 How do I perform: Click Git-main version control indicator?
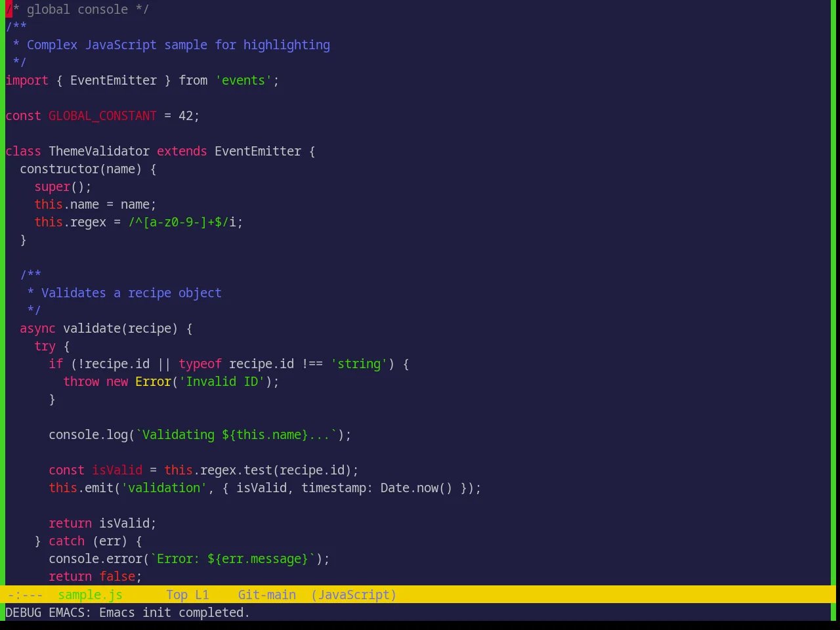[266, 595]
